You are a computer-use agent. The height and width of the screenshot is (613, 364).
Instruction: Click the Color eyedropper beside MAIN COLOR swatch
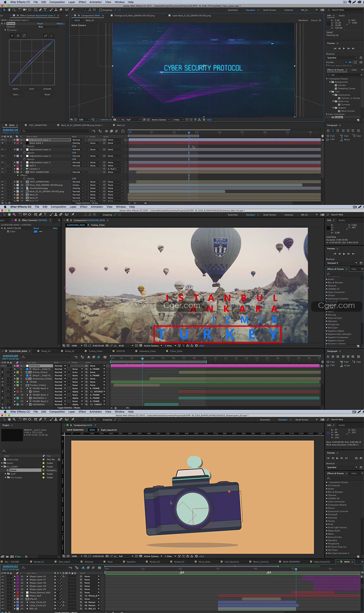pyautogui.click(x=41, y=231)
